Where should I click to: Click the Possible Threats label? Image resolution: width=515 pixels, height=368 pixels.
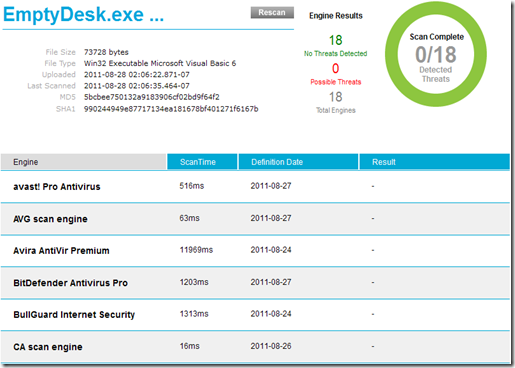[336, 82]
